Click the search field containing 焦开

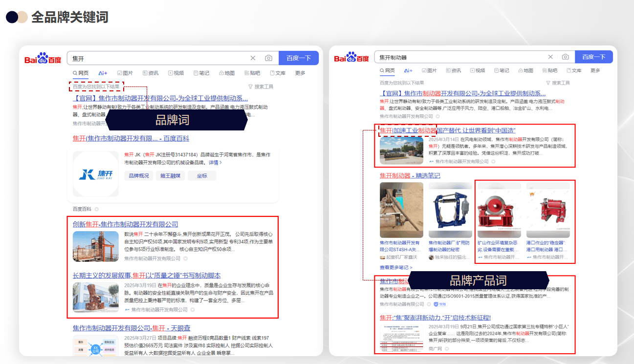173,58
